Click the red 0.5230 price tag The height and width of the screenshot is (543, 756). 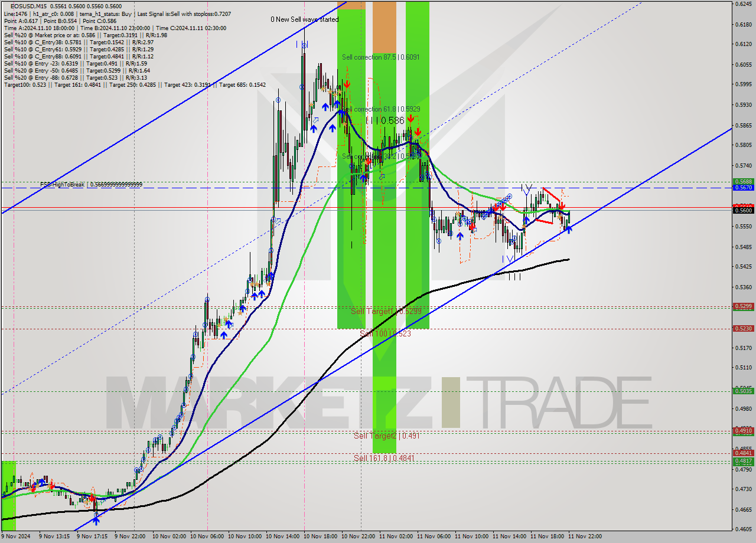click(743, 328)
